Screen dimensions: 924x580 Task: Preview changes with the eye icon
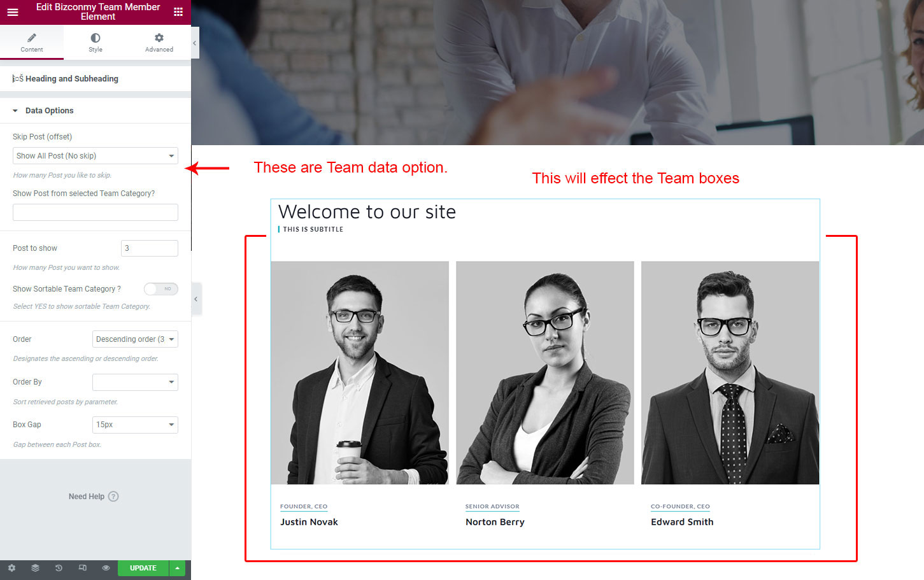106,568
